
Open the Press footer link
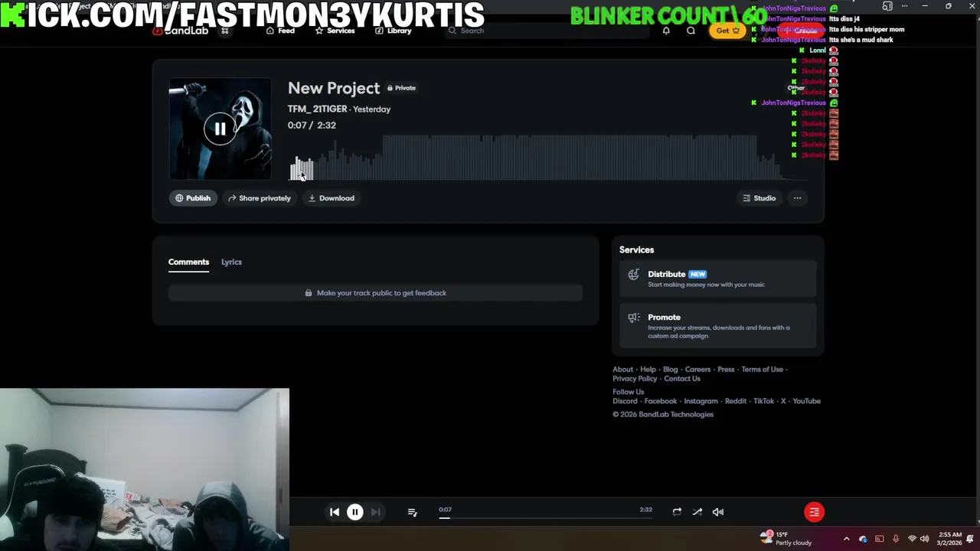coord(726,370)
